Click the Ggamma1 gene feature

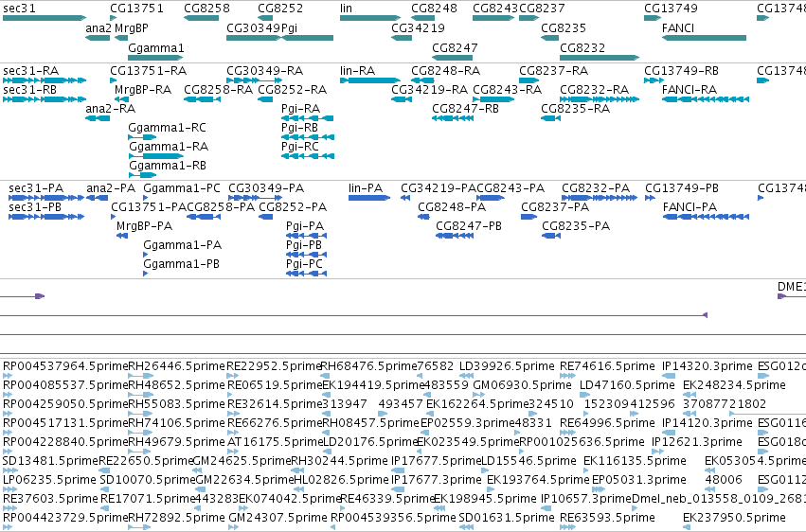(155, 58)
